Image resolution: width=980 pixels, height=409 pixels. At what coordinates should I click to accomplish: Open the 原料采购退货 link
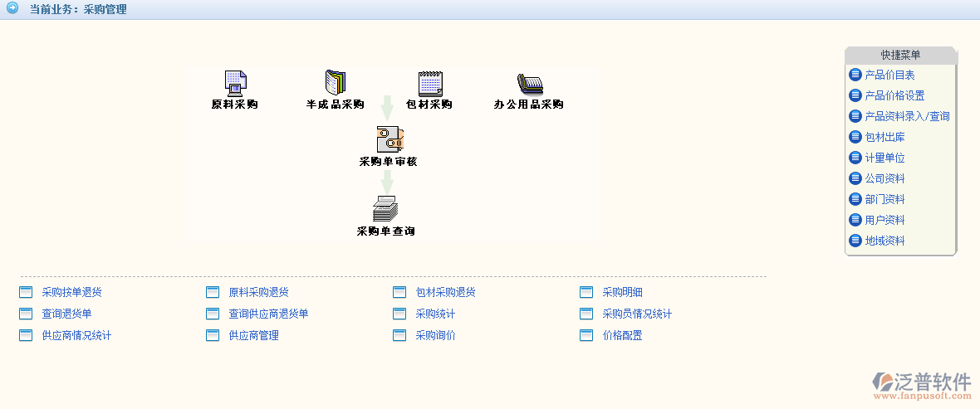[259, 292]
